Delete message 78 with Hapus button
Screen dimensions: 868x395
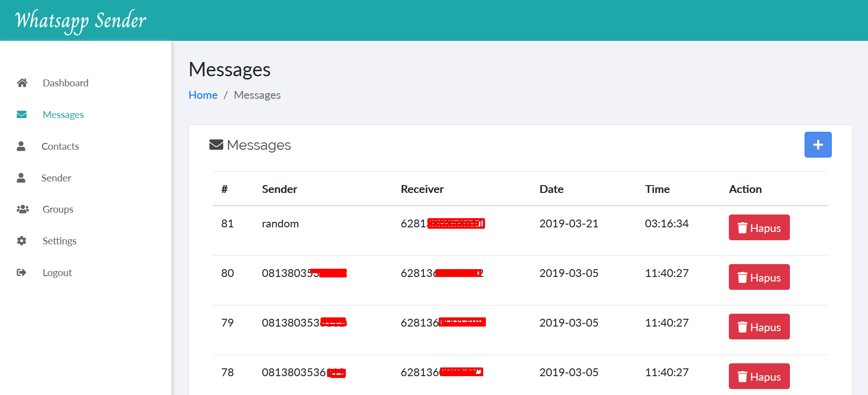click(x=759, y=376)
